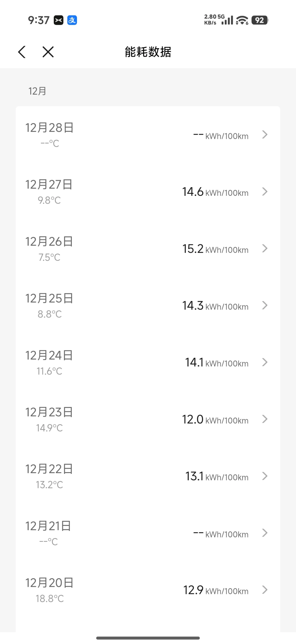Expand December 26 entry chevron
296x644 pixels.
(x=265, y=248)
